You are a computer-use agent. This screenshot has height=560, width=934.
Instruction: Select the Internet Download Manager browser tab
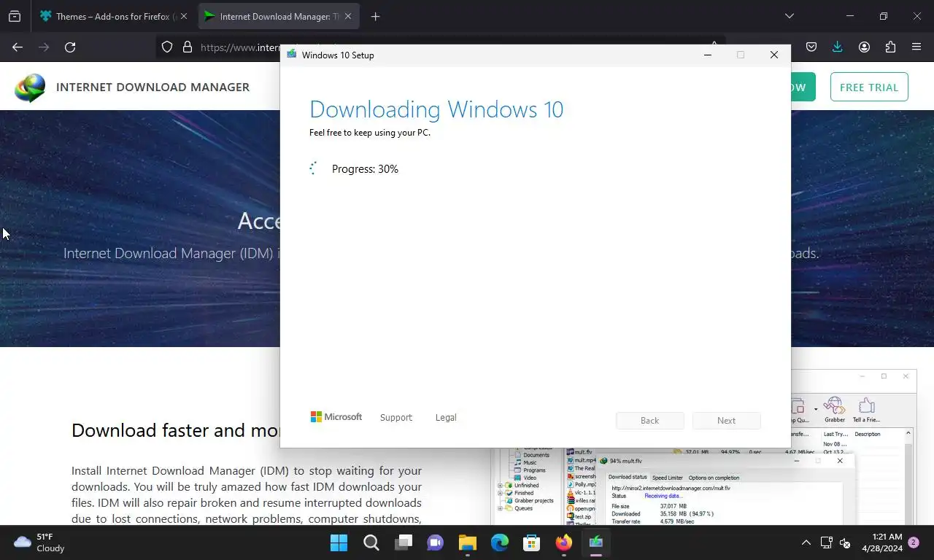tap(279, 16)
